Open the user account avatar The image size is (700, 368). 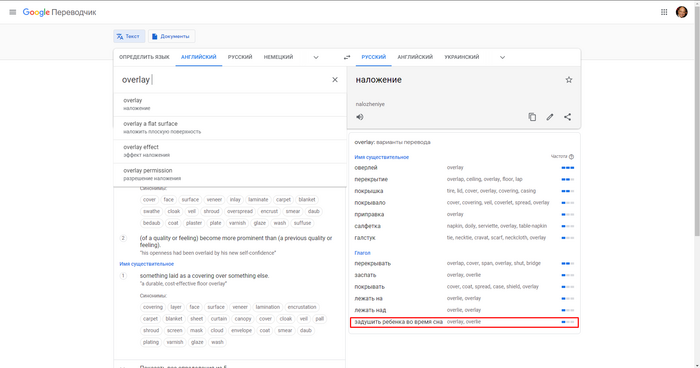[x=682, y=12]
